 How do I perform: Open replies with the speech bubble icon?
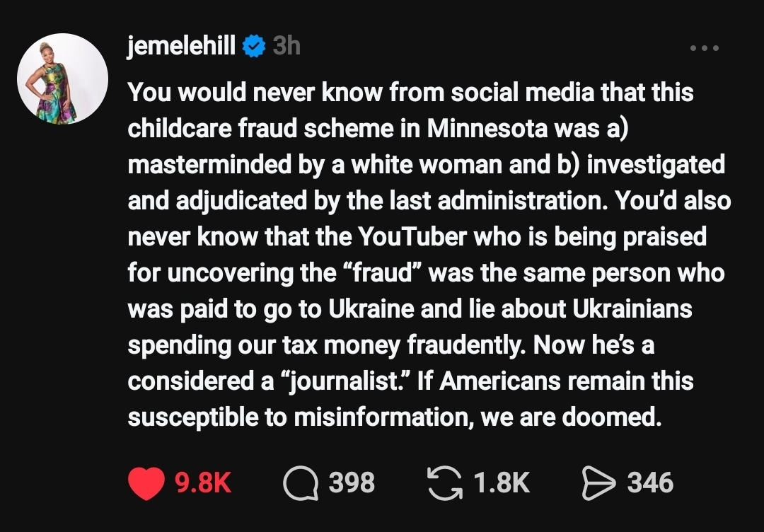coord(300,483)
